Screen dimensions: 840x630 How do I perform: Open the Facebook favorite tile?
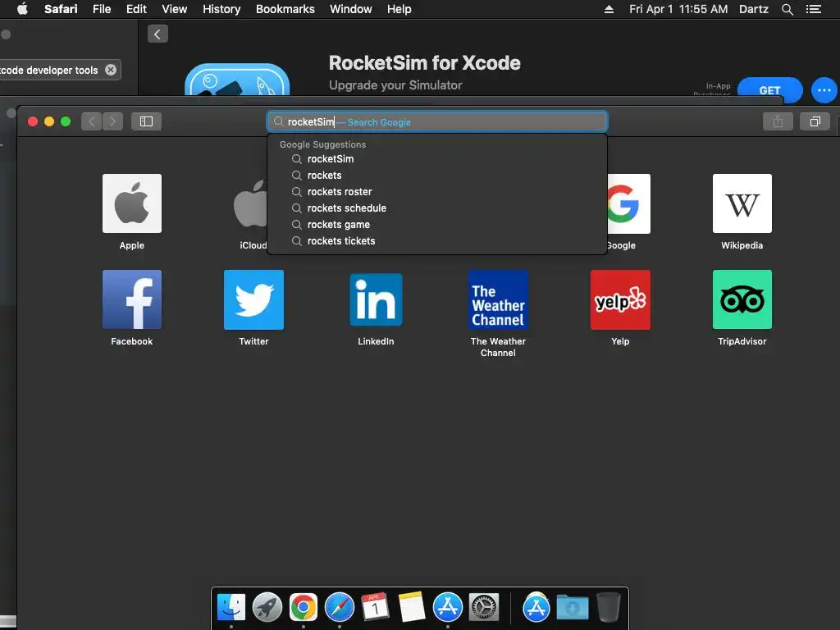tap(132, 299)
